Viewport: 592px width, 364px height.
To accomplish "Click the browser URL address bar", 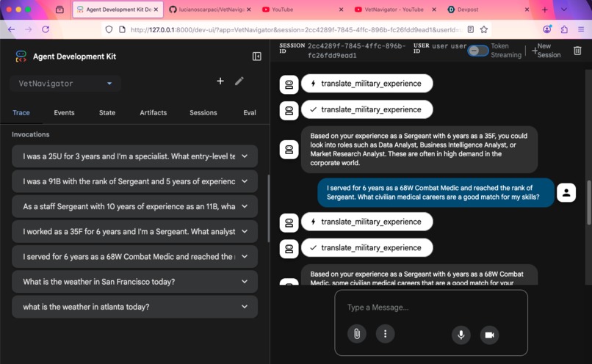I will [x=296, y=29].
